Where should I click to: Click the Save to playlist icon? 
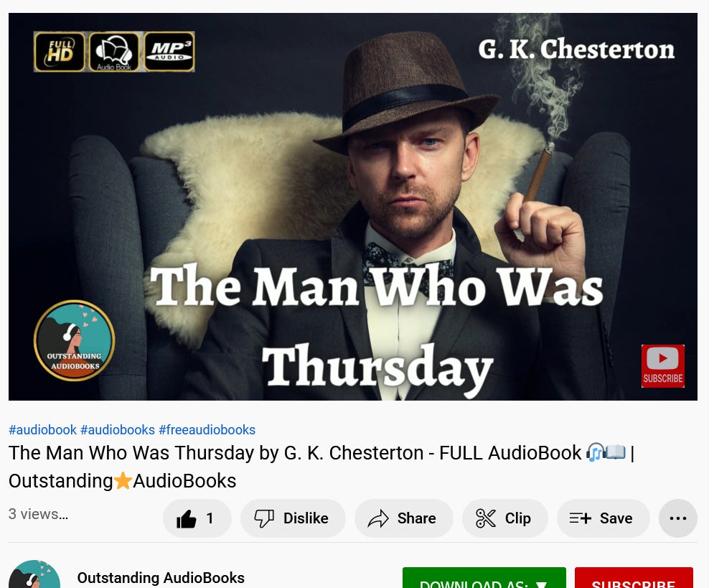581,518
